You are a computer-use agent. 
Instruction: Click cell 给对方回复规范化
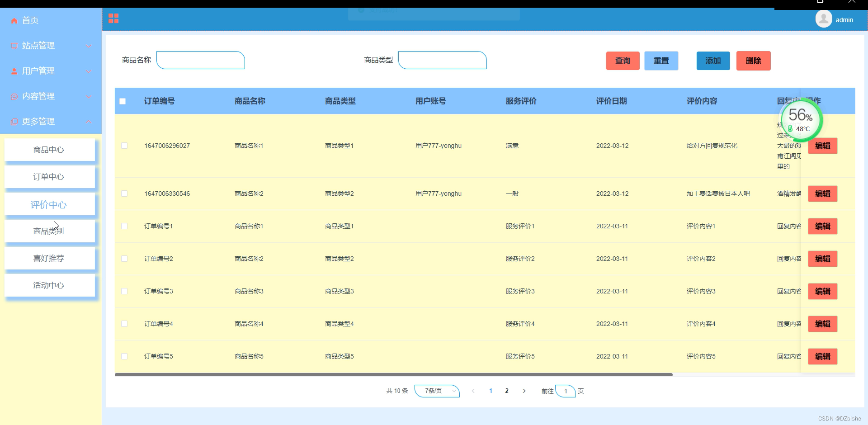(x=712, y=146)
